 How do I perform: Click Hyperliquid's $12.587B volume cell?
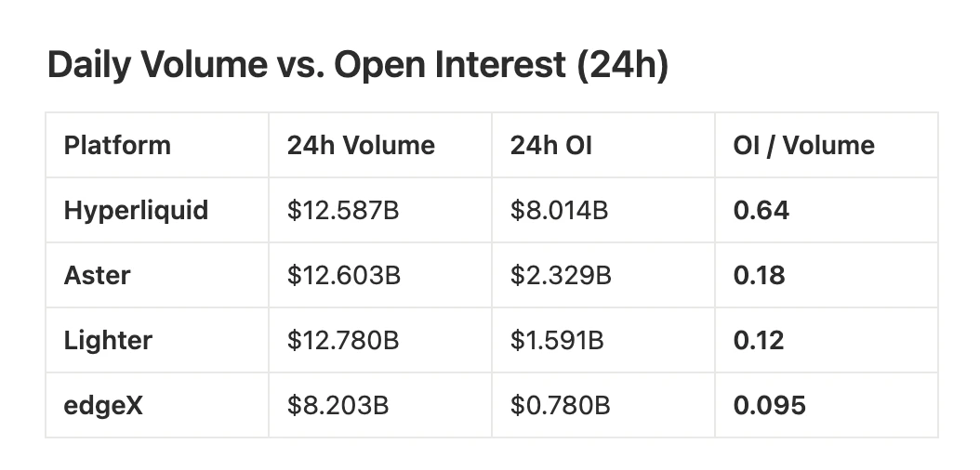[x=343, y=211]
